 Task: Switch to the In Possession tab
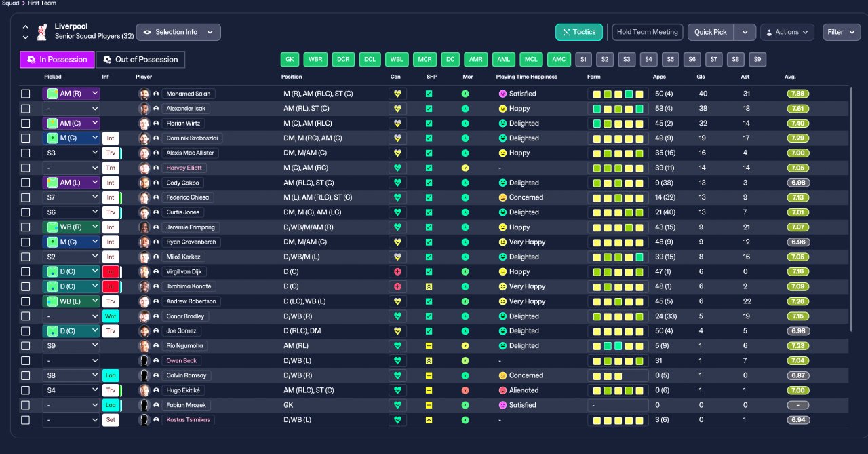pos(56,60)
